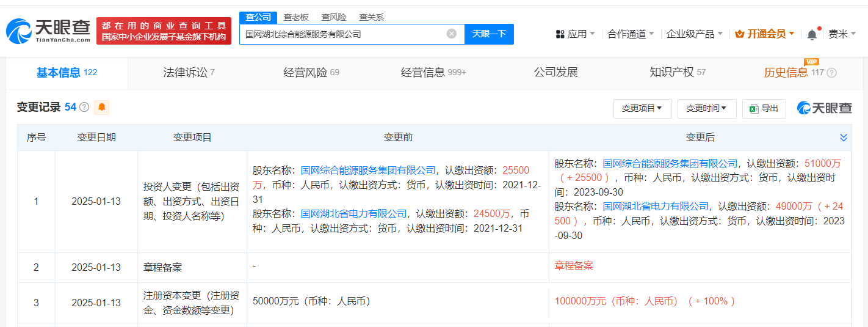Click the orange change-alert bell icon

(x=102, y=108)
